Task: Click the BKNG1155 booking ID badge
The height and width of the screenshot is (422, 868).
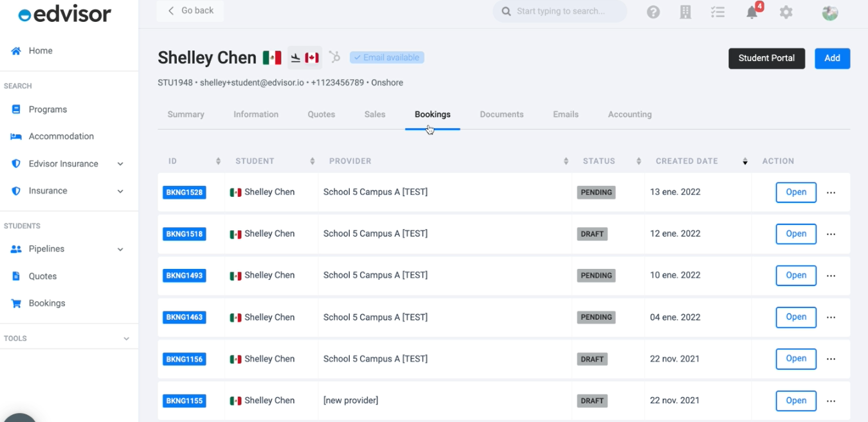Action: [x=185, y=401]
